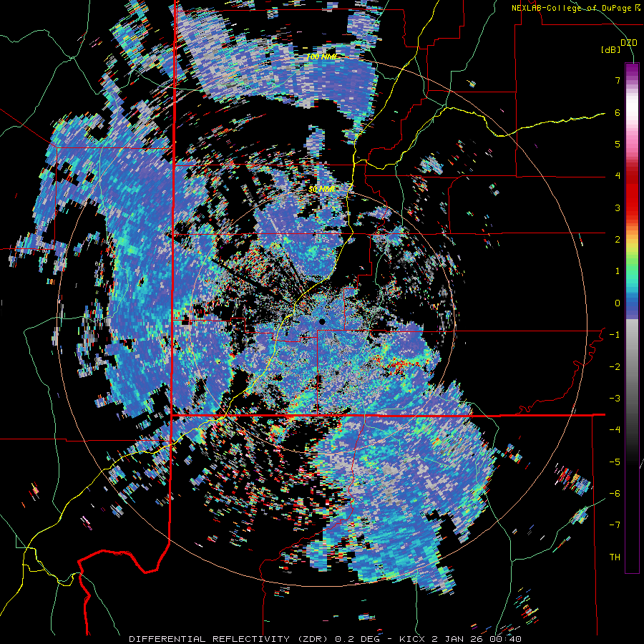Click the 6 value on the color scale
644x644 pixels.
click(618, 112)
